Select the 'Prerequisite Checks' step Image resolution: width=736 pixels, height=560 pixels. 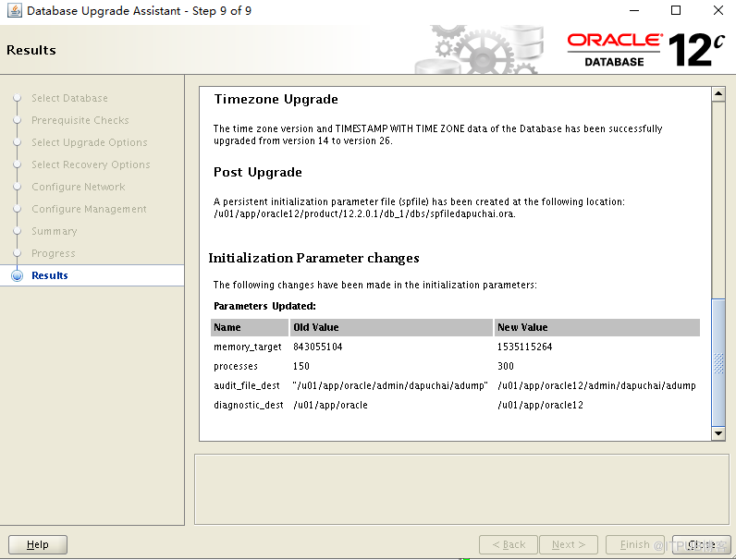coord(80,120)
